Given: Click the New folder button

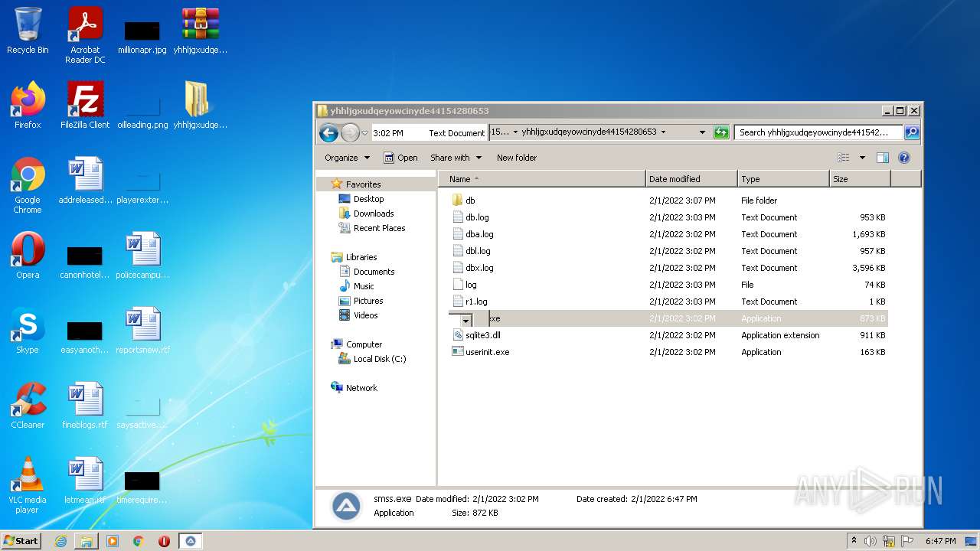Looking at the screenshot, I should click(517, 158).
